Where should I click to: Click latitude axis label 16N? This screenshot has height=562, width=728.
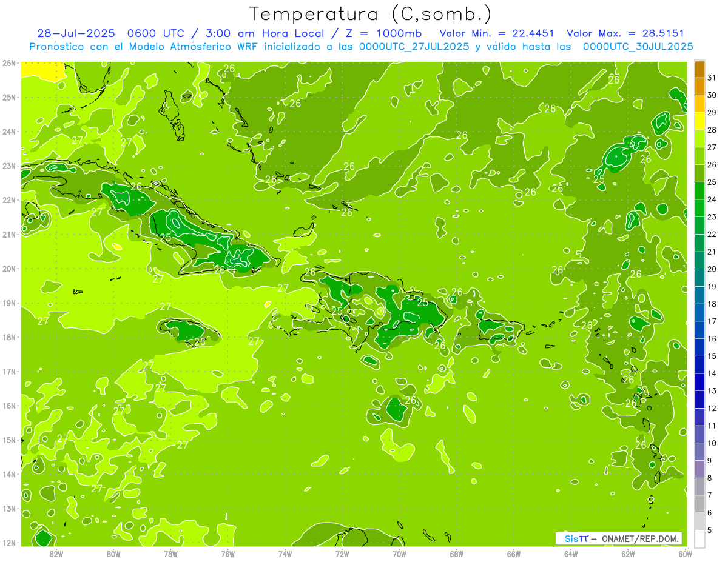tap(10, 406)
